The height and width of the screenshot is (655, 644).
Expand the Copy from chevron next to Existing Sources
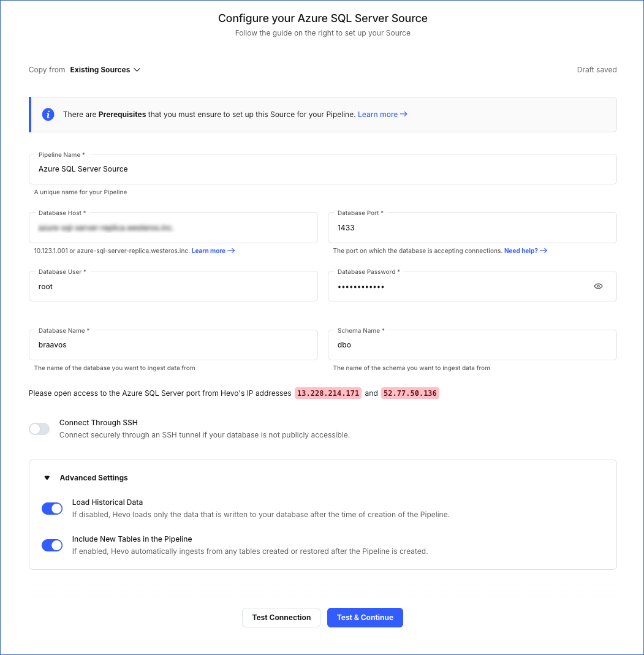(137, 69)
